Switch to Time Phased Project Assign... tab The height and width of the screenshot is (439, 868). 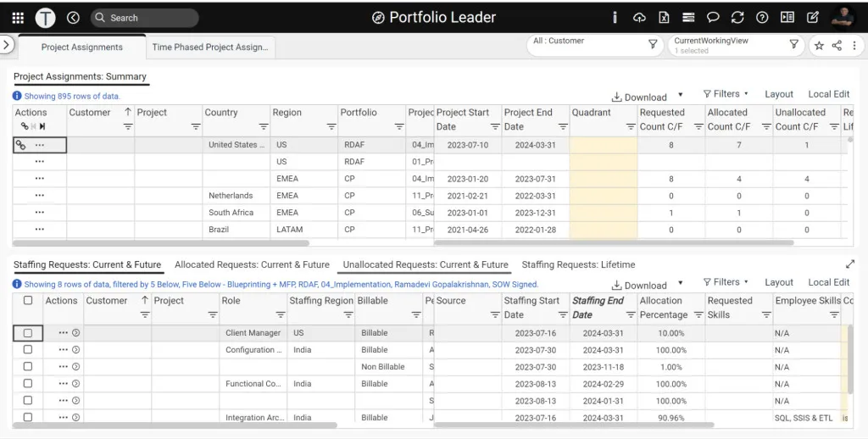coord(210,47)
